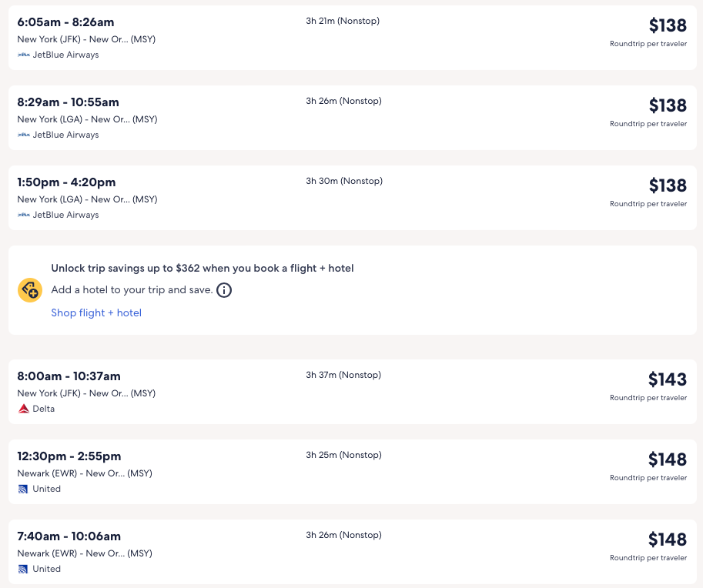The height and width of the screenshot is (588, 703).
Task: Select the 8:29am - 10:55am LGA flight
Action: pyautogui.click(x=68, y=102)
